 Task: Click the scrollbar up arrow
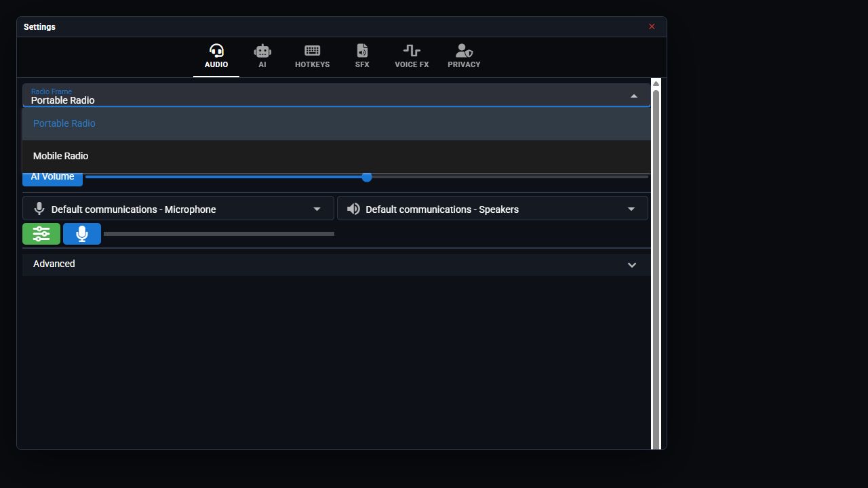coord(656,83)
